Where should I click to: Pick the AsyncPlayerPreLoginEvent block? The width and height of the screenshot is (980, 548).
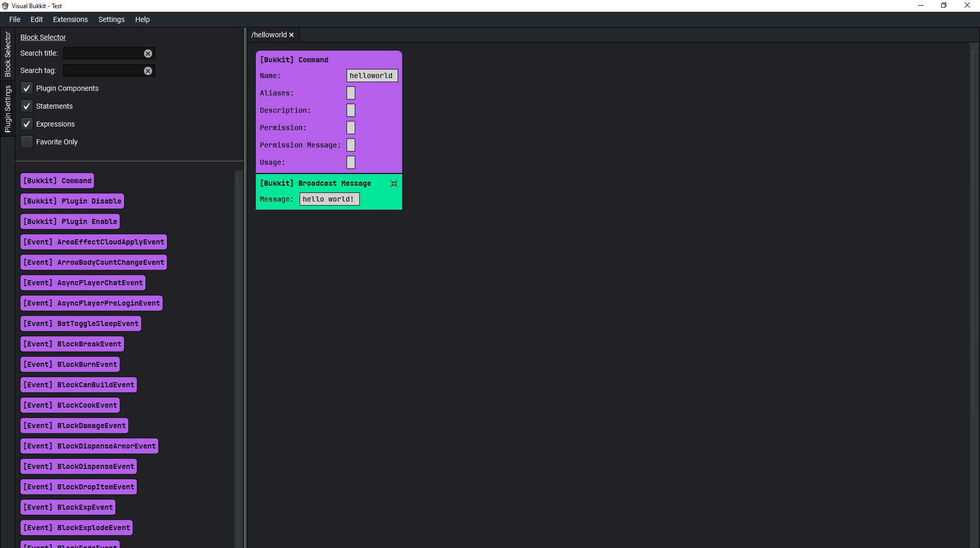click(91, 304)
